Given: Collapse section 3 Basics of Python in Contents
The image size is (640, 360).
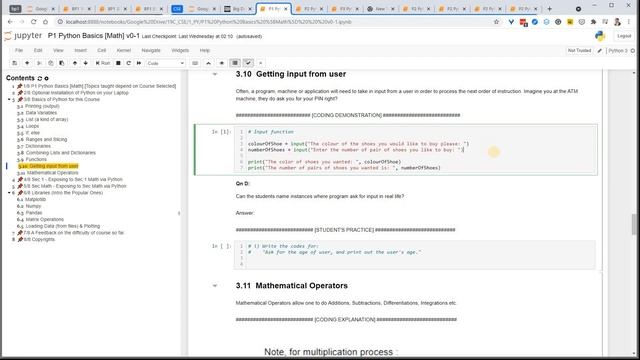Looking at the screenshot, I should (9, 100).
